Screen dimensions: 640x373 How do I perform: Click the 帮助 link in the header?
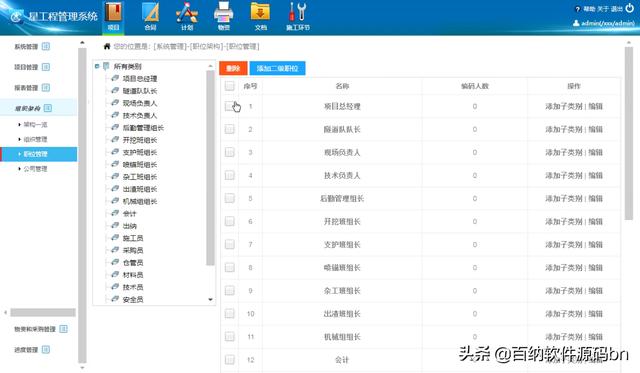589,9
